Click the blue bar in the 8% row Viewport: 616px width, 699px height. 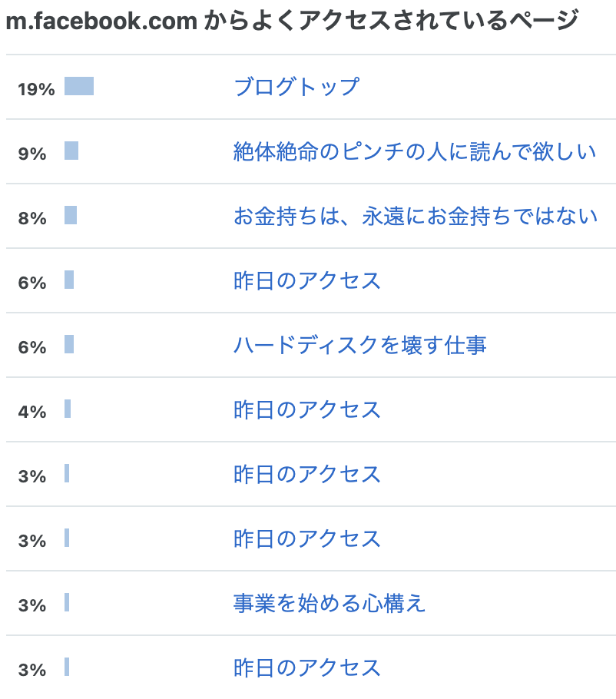point(71,215)
